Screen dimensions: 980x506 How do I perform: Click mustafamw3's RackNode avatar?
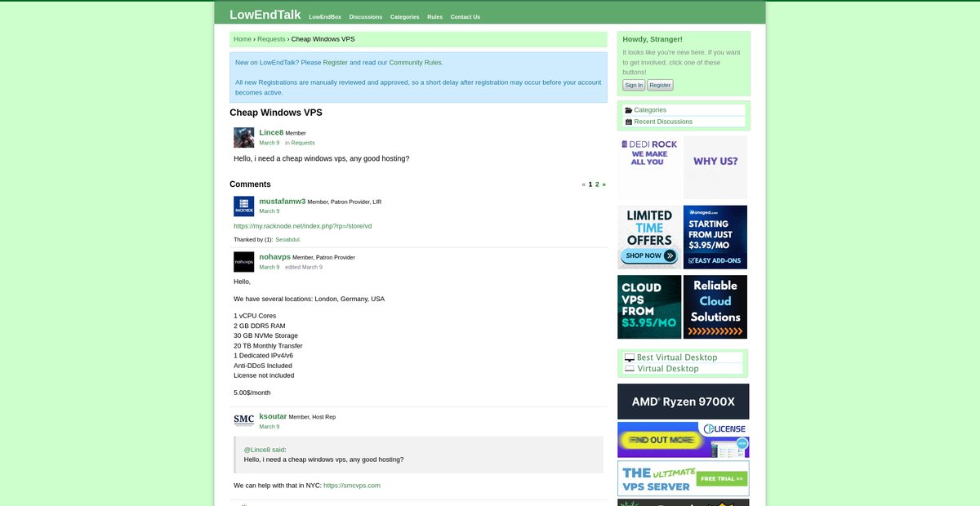click(243, 206)
